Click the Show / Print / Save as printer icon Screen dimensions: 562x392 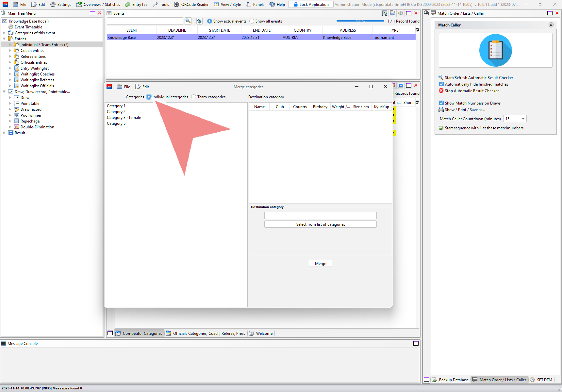(441, 110)
